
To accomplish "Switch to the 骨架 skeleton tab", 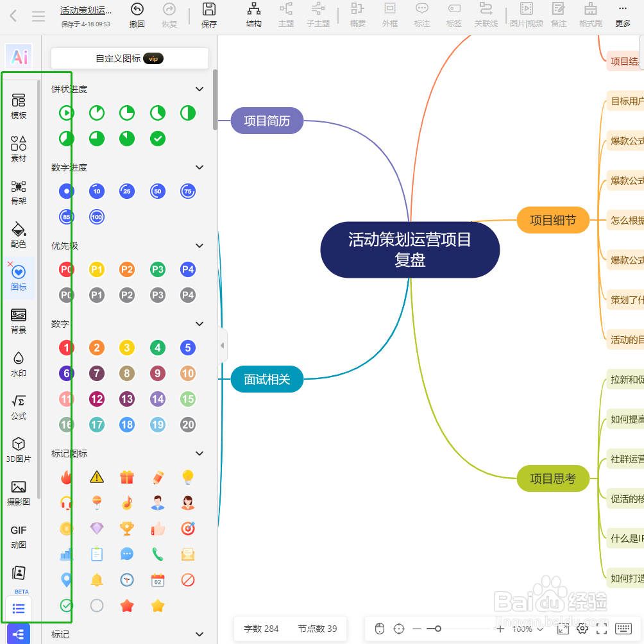I will [19, 192].
